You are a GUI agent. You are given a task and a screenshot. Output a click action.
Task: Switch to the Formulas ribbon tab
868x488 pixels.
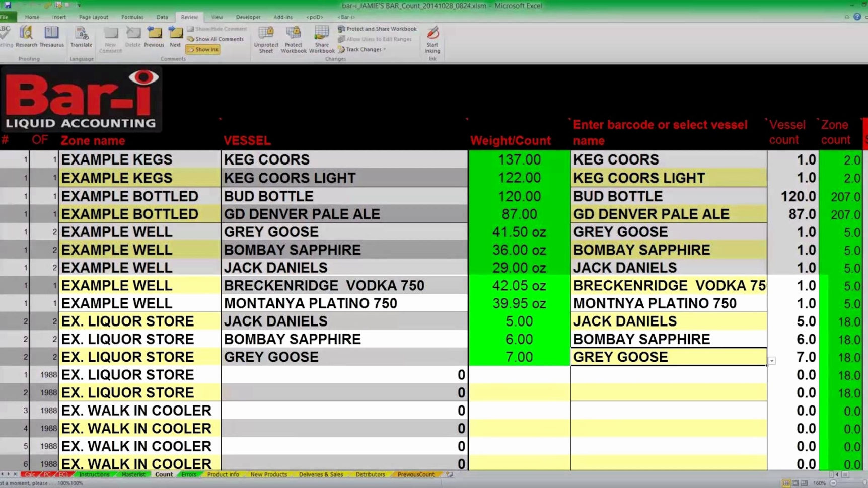[x=132, y=17]
